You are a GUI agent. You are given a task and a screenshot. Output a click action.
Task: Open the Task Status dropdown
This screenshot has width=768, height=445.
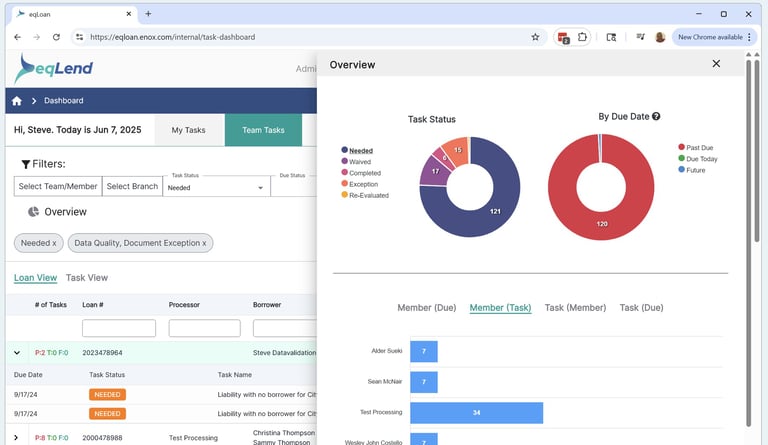(x=216, y=187)
